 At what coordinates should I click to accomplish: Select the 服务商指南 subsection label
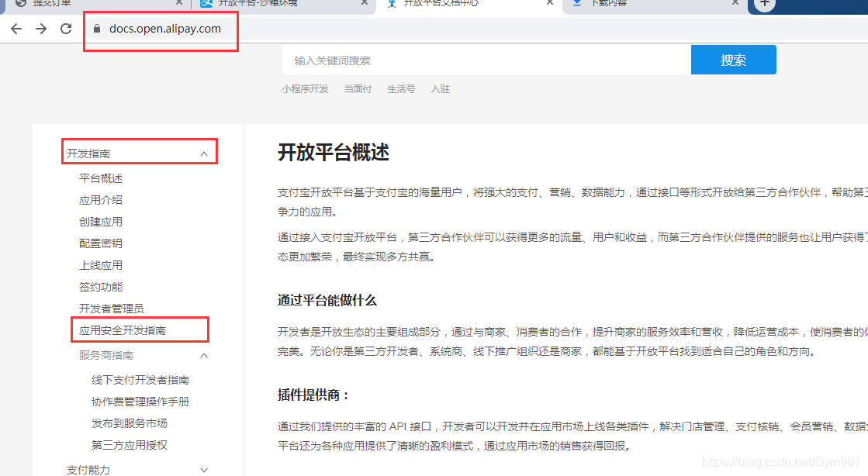(x=105, y=355)
